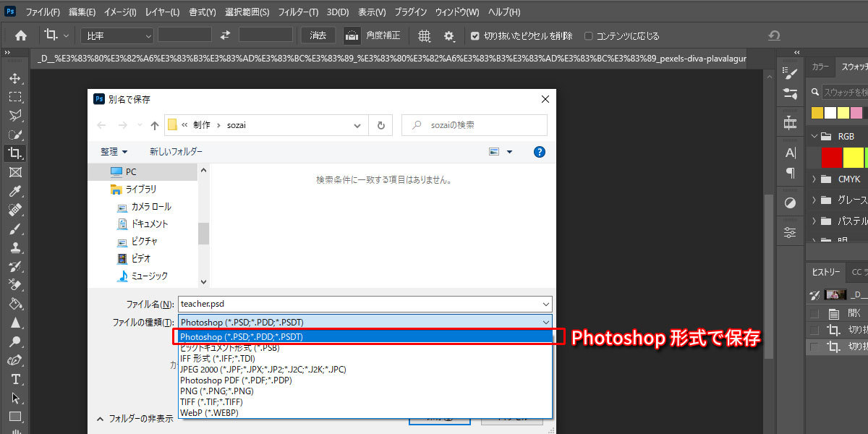
Task: Open the イメージ(I) menu
Action: pyautogui.click(x=120, y=12)
